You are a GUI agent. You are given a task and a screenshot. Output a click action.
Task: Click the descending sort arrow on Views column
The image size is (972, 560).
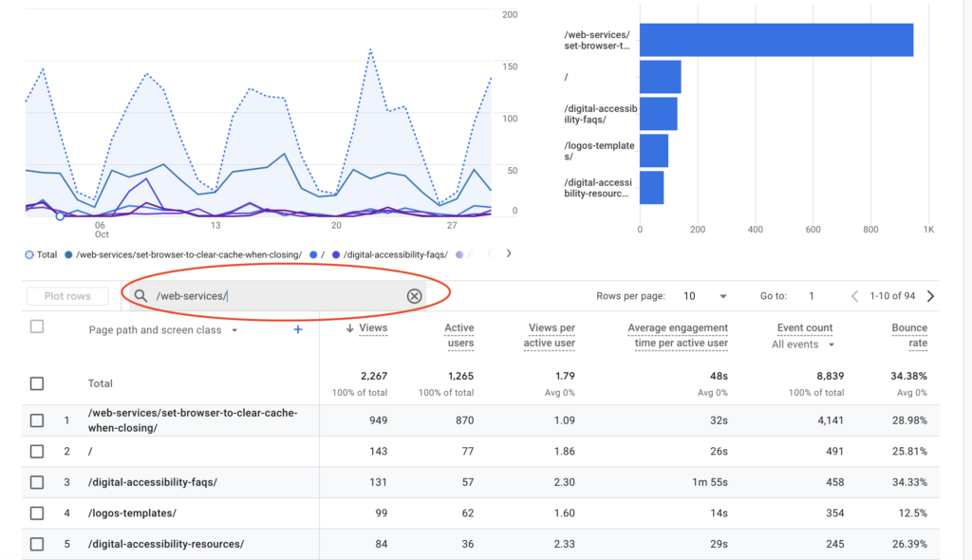352,327
